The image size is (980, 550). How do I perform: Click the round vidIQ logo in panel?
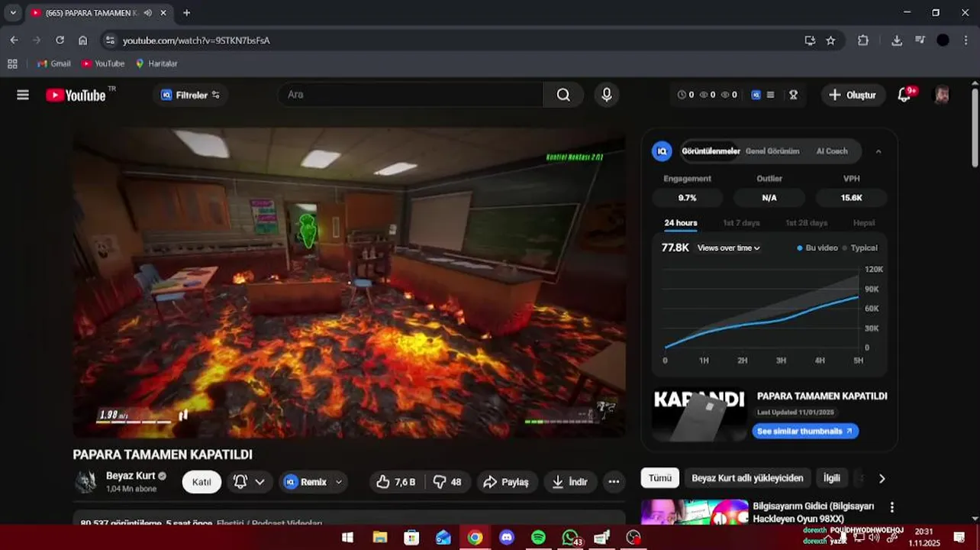click(x=662, y=151)
